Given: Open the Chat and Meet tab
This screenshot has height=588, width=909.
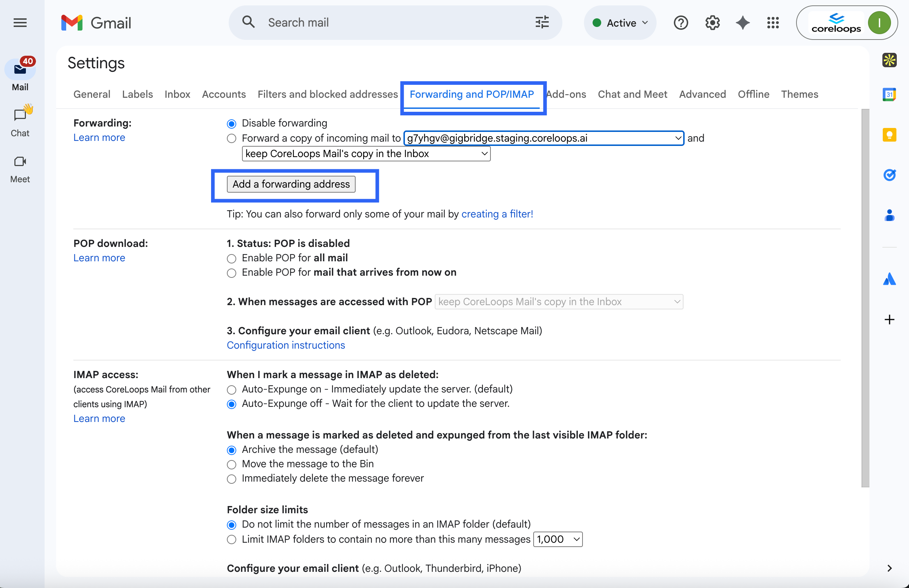Looking at the screenshot, I should point(632,94).
